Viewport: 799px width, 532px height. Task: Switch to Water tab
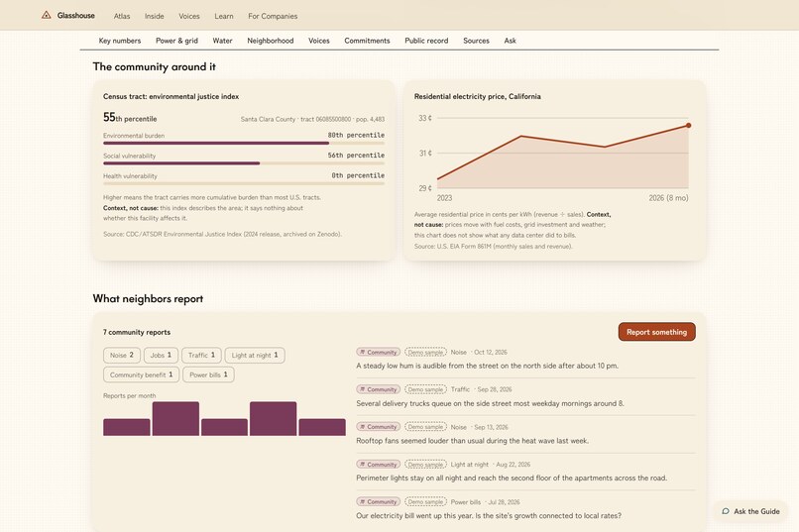click(222, 41)
